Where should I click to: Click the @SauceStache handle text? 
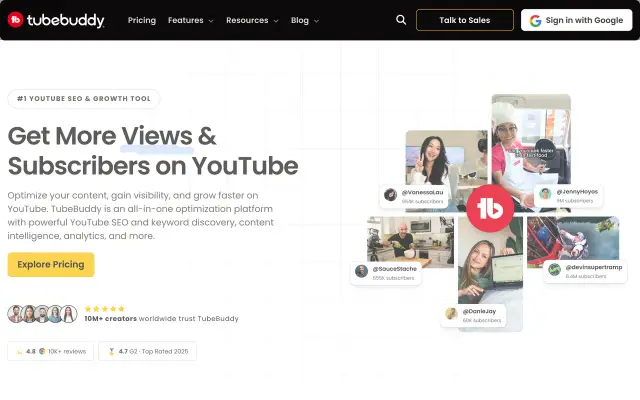[394, 269]
